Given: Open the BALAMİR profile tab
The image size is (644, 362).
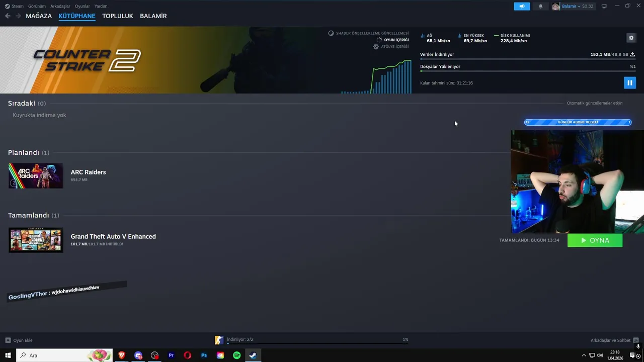Looking at the screenshot, I should tap(153, 16).
